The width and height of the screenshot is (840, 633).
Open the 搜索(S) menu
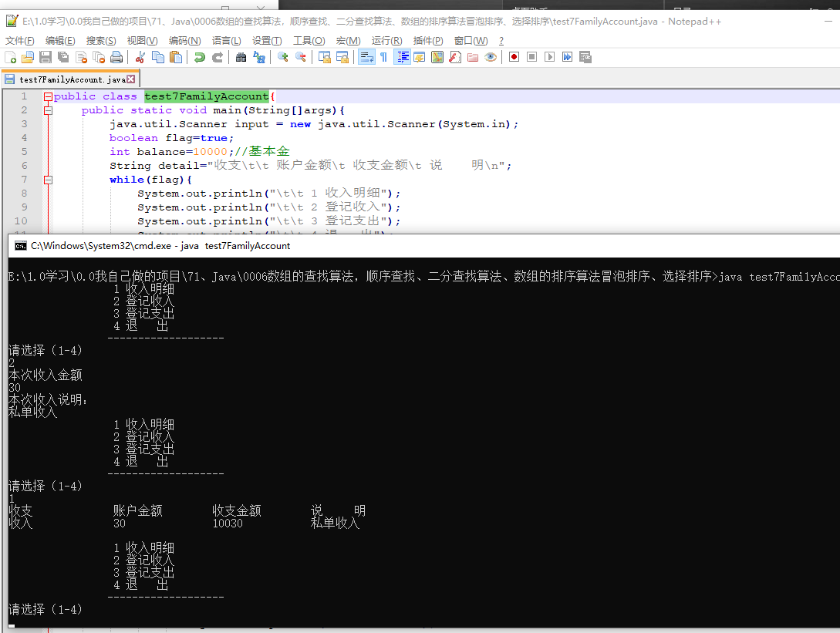coord(101,41)
